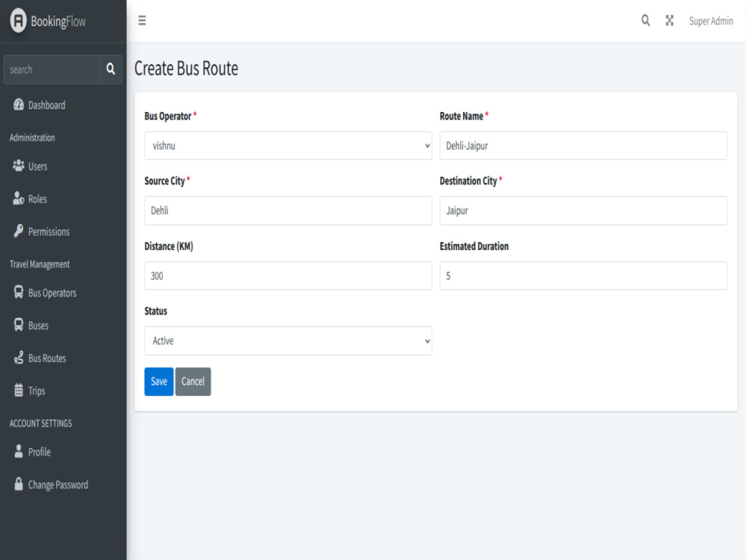Open the Status dropdown showing Active
The width and height of the screenshot is (747, 560).
[x=288, y=341]
